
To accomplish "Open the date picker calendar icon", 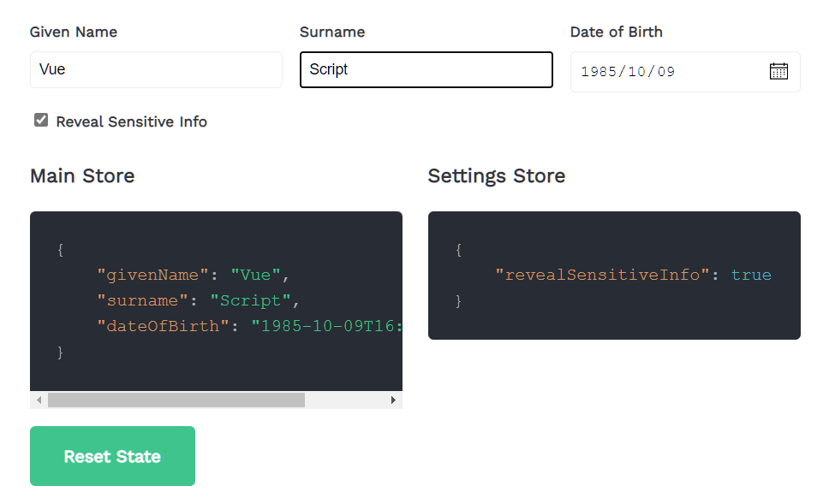I will coord(778,71).
